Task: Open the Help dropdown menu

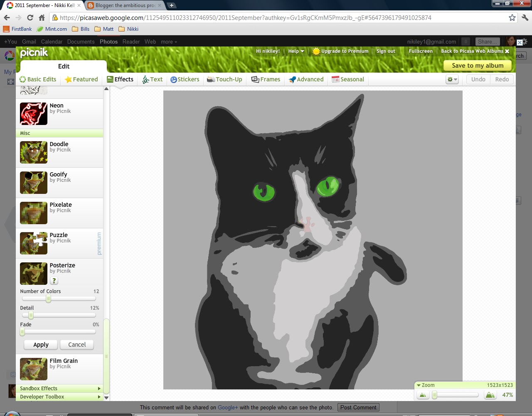Action: 296,51
